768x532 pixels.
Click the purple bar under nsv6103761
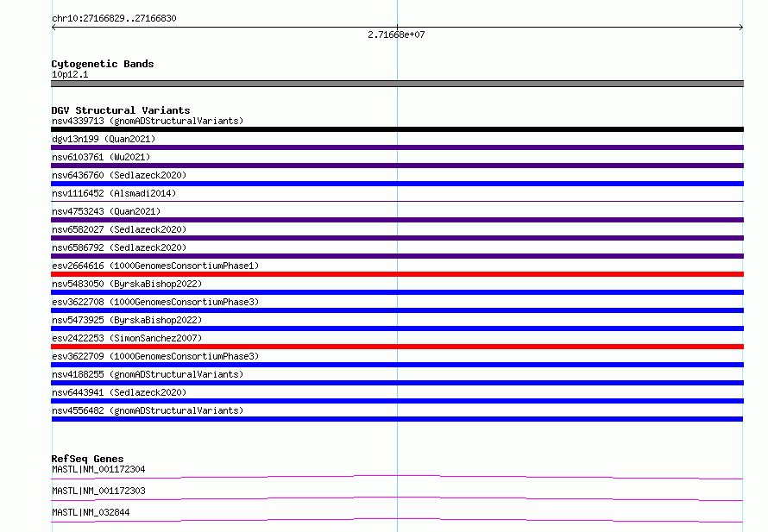pos(397,166)
